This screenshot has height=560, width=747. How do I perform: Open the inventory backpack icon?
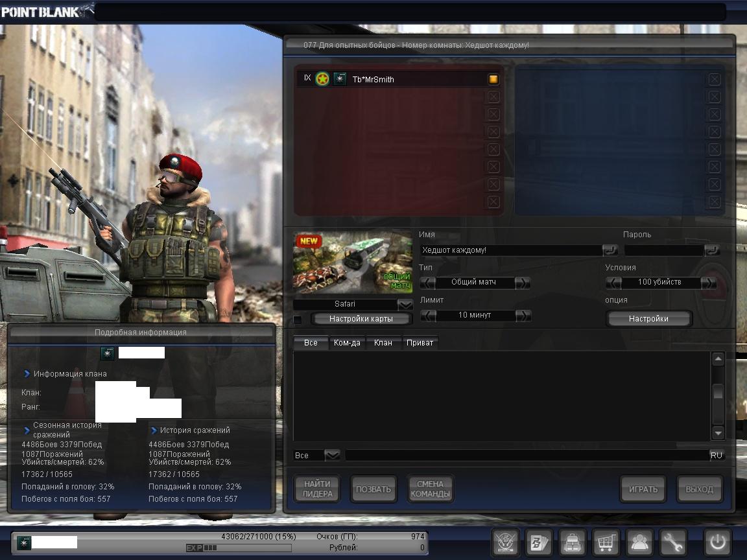(572, 541)
